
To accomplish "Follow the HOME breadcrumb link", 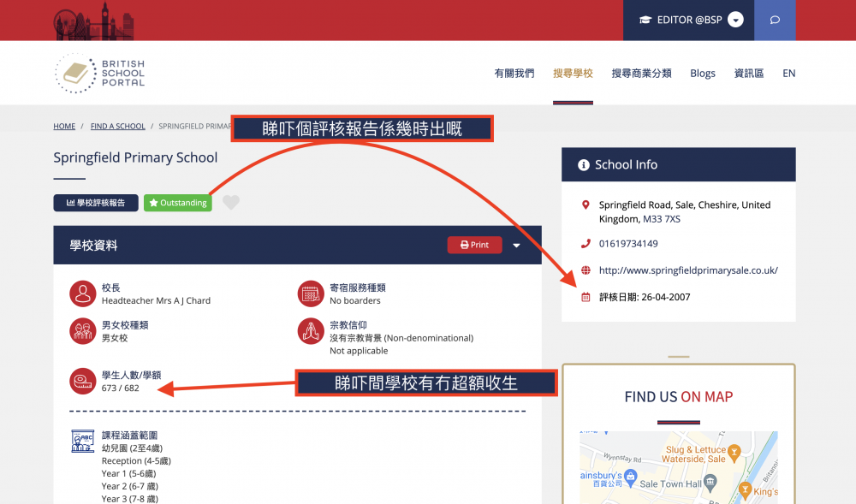I will pos(64,126).
